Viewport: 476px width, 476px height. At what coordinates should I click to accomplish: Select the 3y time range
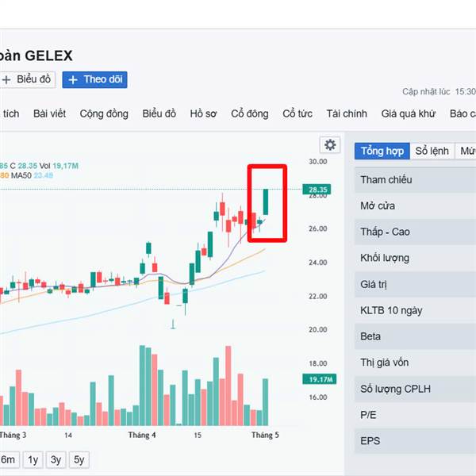coord(56,459)
